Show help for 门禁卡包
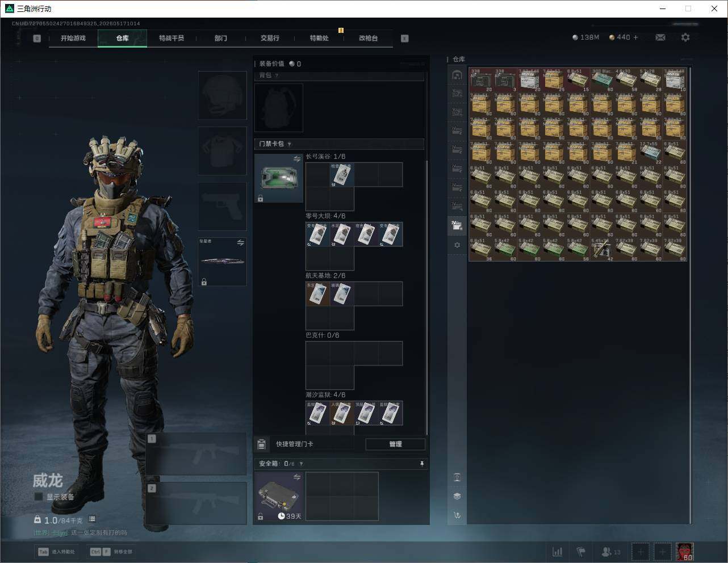The width and height of the screenshot is (728, 563). click(290, 144)
